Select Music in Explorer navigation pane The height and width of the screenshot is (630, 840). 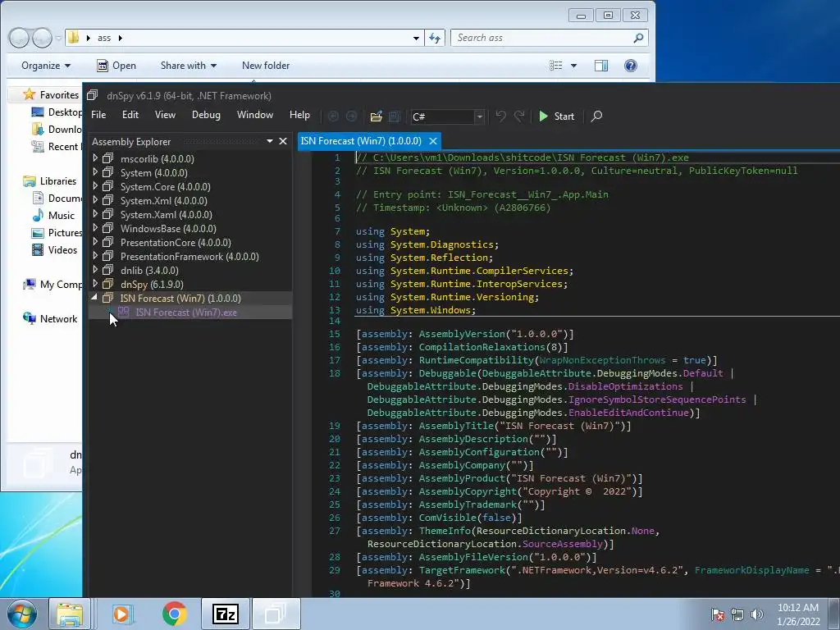61,216
